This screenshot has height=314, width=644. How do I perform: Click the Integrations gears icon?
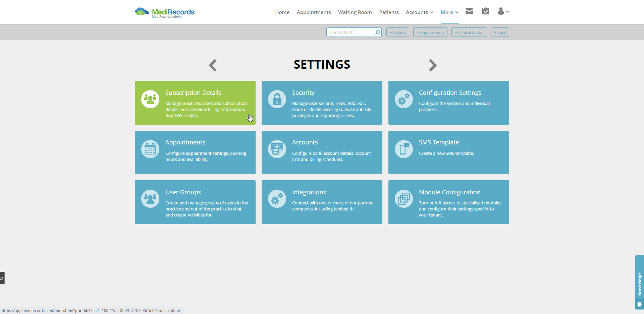click(x=277, y=199)
